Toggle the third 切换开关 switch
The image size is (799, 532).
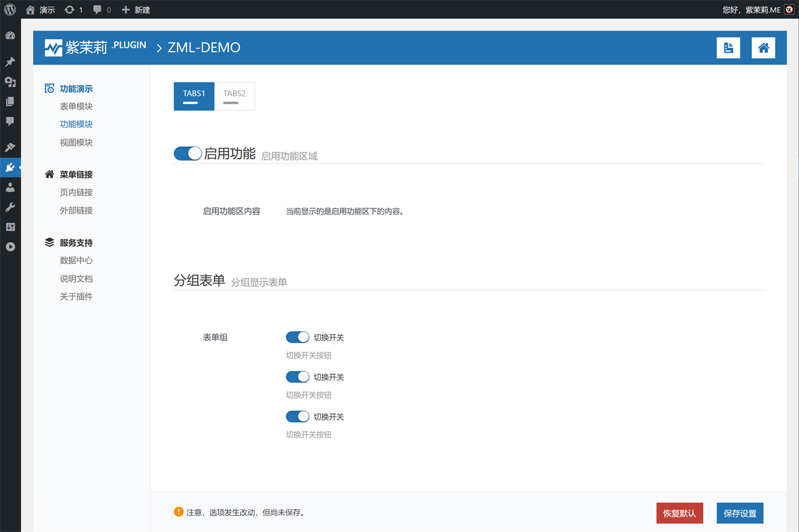[297, 417]
